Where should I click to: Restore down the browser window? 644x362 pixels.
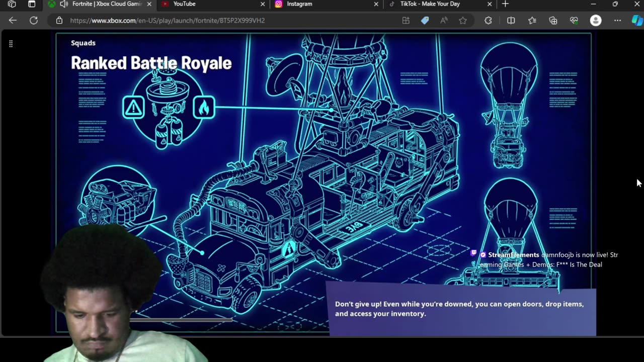point(615,4)
